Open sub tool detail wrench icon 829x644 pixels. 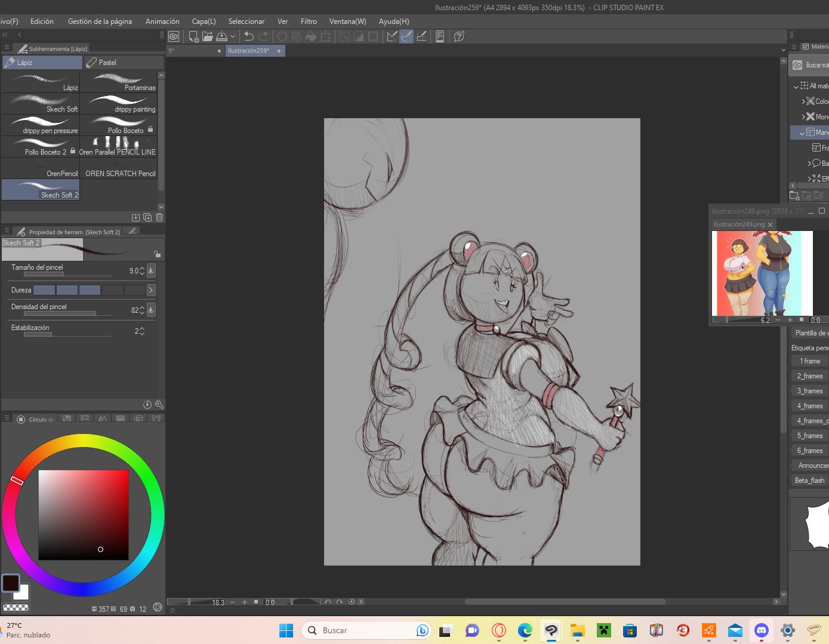pos(159,405)
